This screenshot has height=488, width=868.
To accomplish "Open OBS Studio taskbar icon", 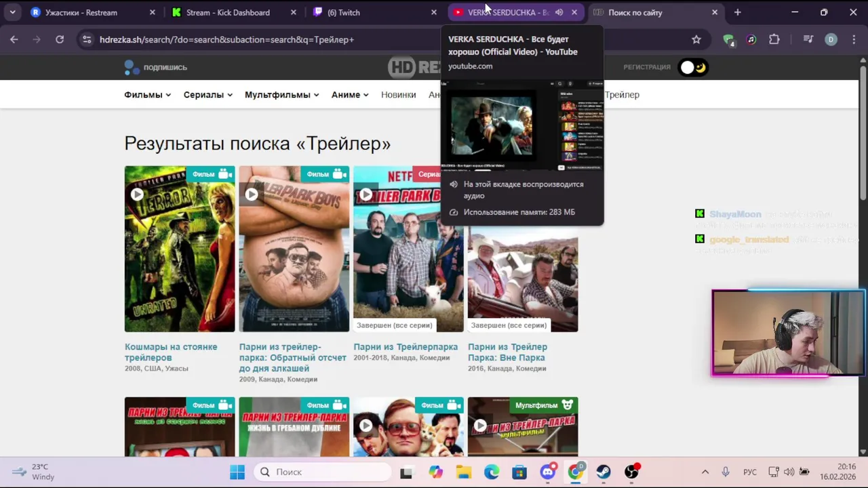I will 632,472.
